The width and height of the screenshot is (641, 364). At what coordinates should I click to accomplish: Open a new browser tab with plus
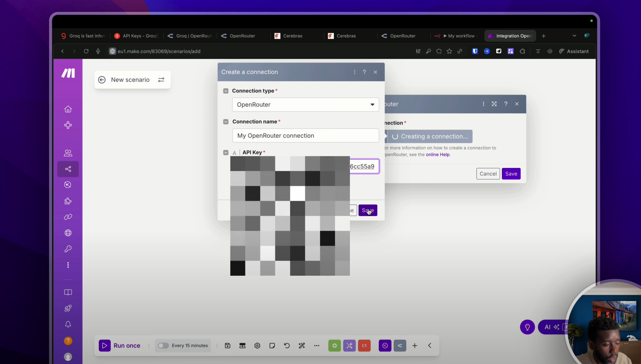pos(543,36)
